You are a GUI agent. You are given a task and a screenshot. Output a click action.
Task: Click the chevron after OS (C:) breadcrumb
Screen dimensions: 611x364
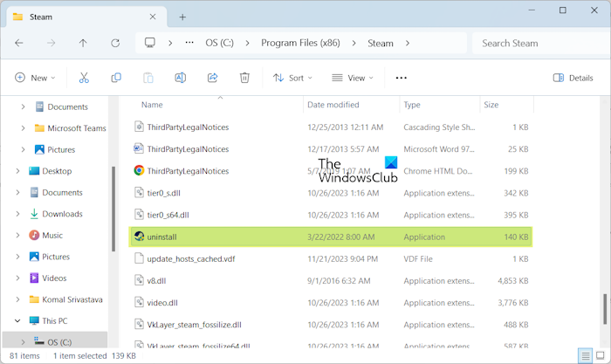click(x=247, y=43)
